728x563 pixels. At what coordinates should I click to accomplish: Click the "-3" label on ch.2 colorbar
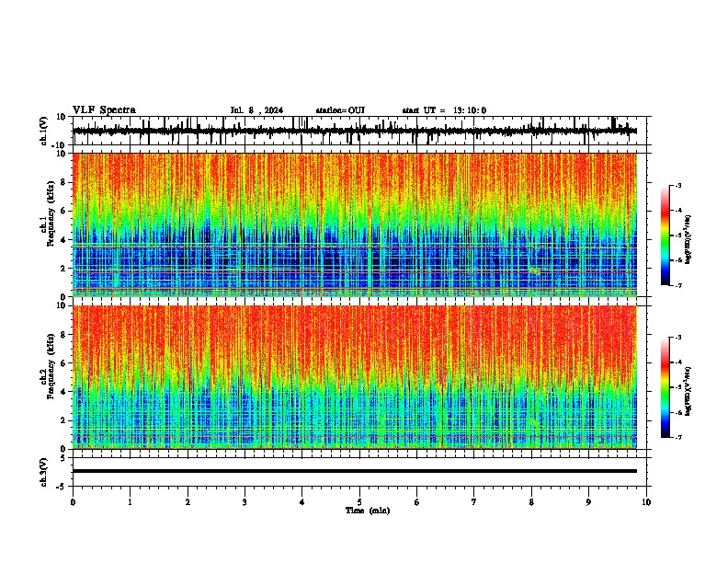pyautogui.click(x=678, y=338)
